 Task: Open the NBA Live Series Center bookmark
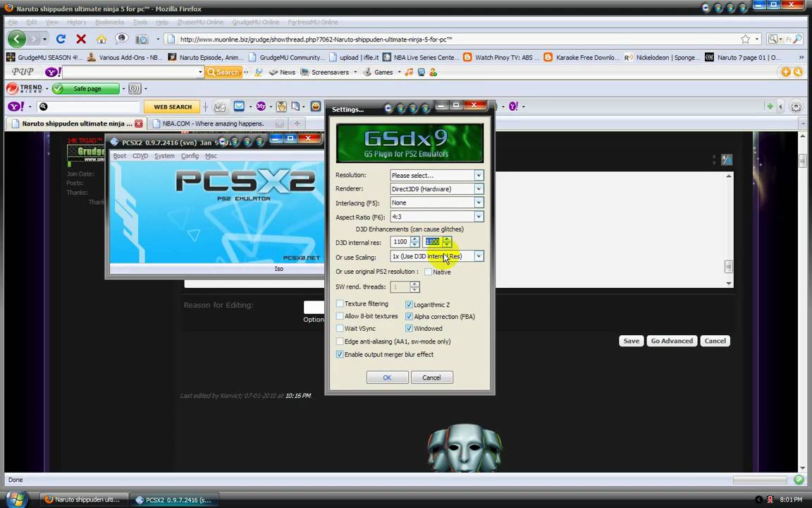click(x=421, y=58)
